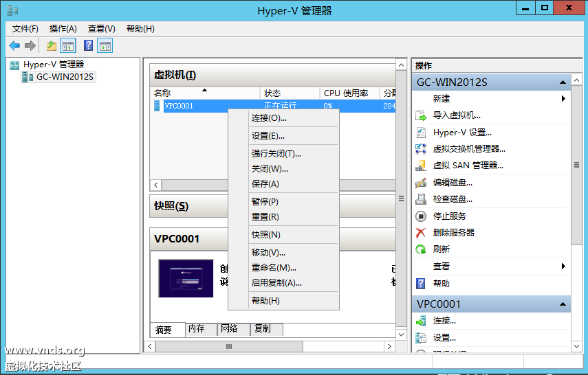Open the Hyper-V 设置 action icon
The height and width of the screenshot is (375, 588).
[x=421, y=133]
